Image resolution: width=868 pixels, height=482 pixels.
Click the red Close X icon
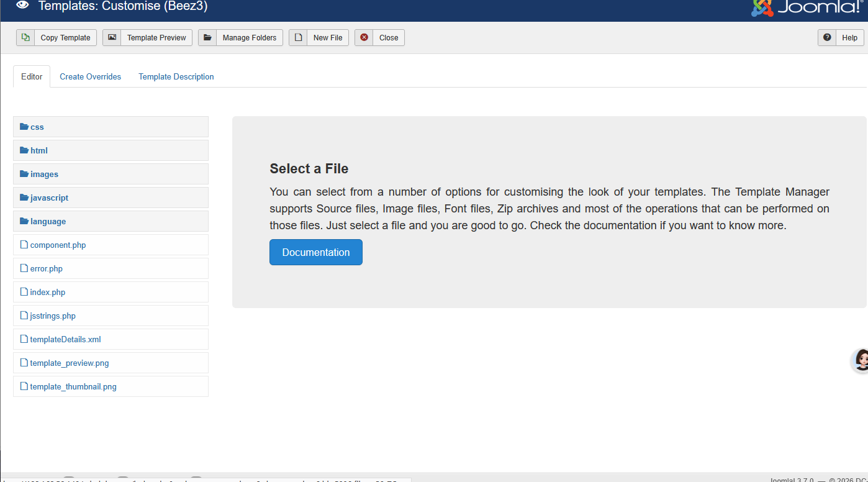[x=364, y=37]
